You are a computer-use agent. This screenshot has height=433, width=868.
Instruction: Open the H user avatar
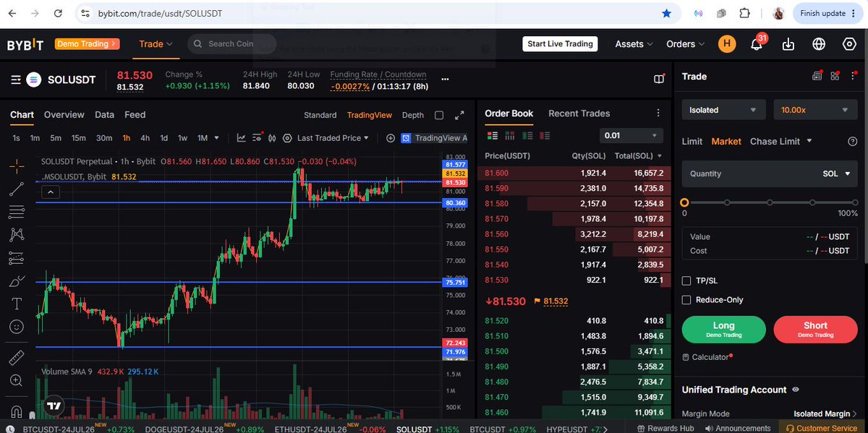point(727,44)
